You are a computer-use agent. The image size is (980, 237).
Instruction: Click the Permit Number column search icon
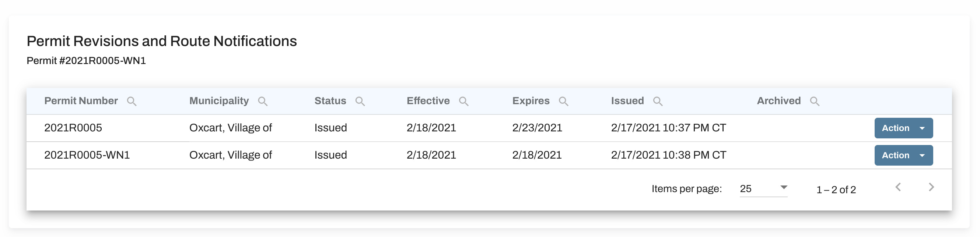(x=132, y=102)
